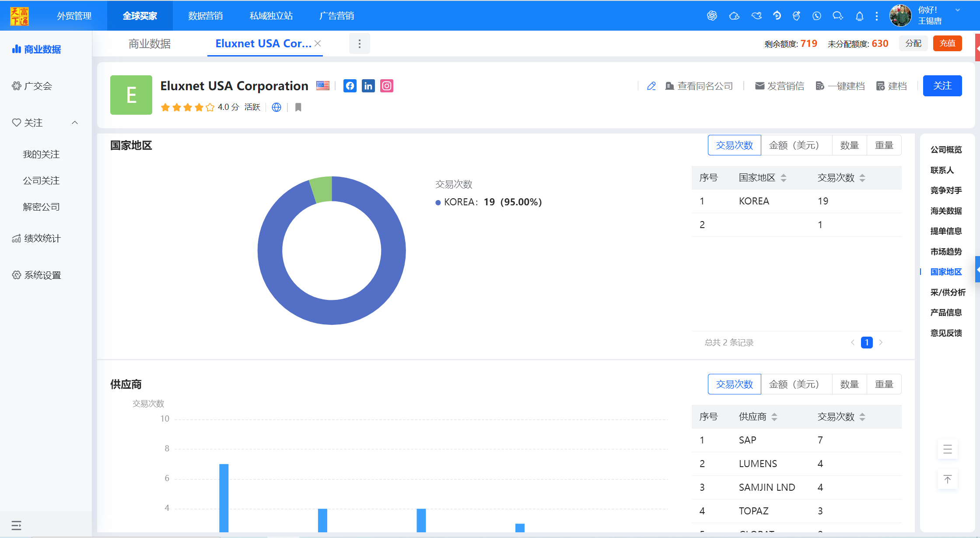Click the floating list icon above back-to-top
Image resolution: width=980 pixels, height=538 pixels.
click(948, 449)
